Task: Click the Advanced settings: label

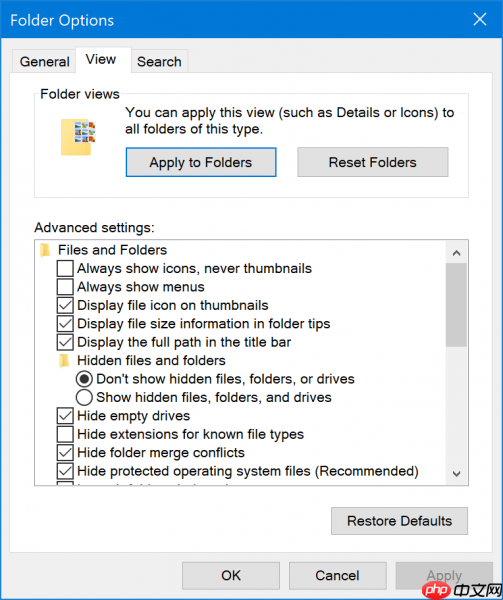Action: coord(94,228)
